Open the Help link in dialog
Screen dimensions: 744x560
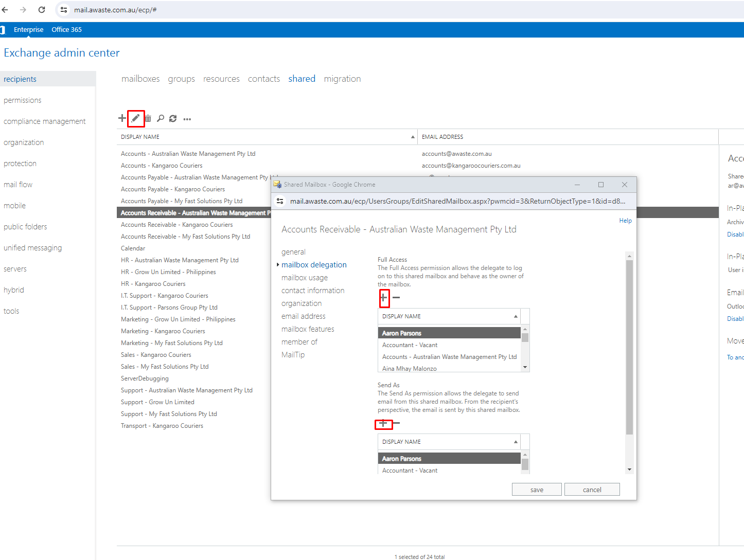[x=626, y=221]
